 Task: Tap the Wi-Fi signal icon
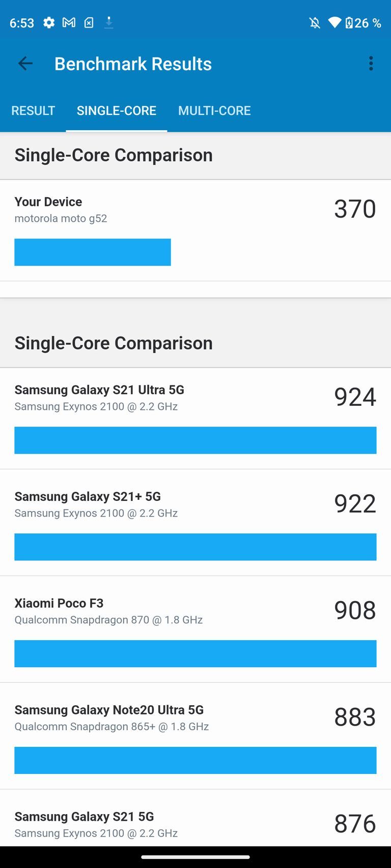click(334, 23)
